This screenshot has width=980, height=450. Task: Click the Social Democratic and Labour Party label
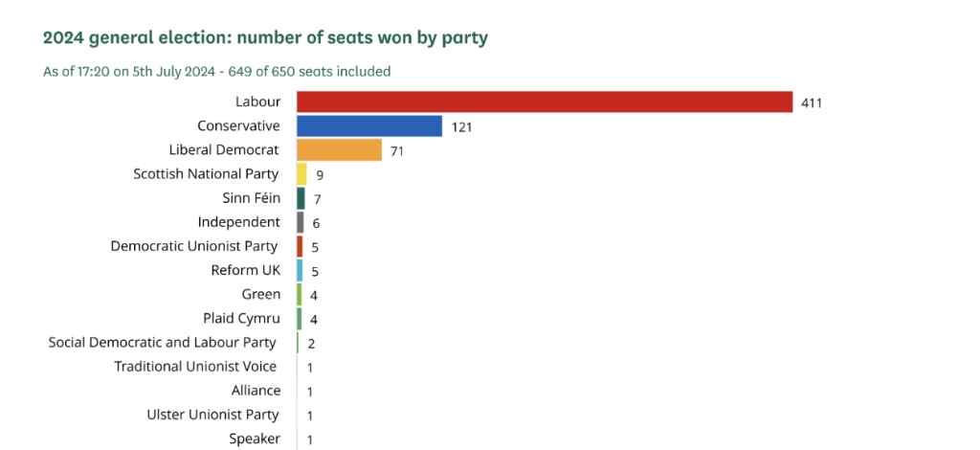tap(162, 342)
